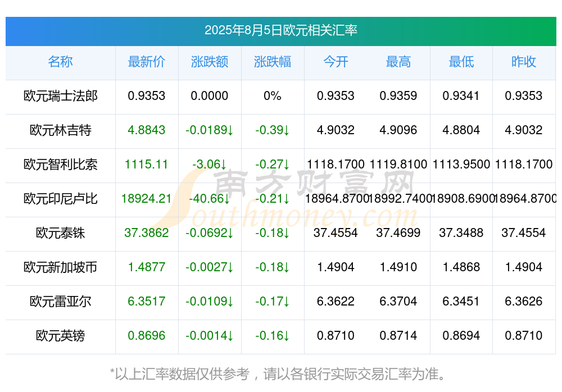Click the low value 1.4868

461,267
